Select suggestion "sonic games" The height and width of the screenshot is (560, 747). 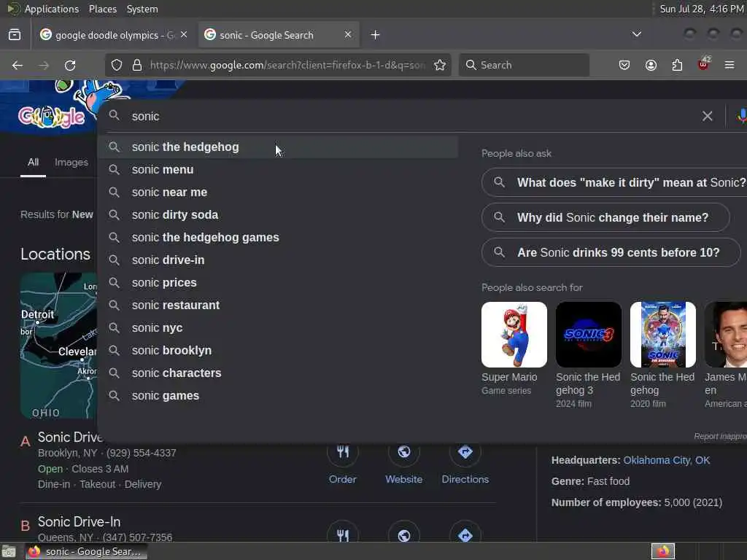[x=278, y=396]
